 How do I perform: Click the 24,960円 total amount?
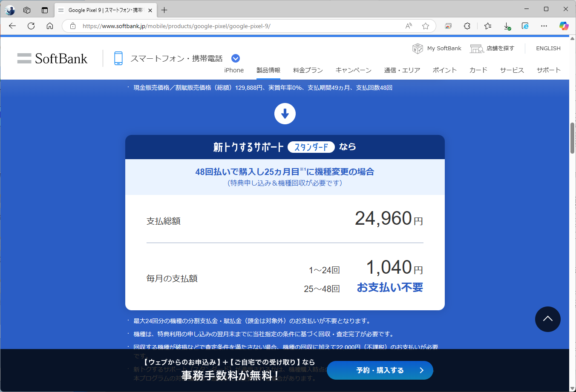coord(389,219)
